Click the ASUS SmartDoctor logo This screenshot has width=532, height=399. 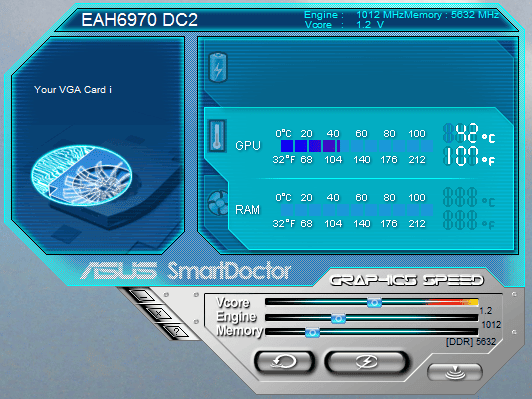(x=186, y=271)
